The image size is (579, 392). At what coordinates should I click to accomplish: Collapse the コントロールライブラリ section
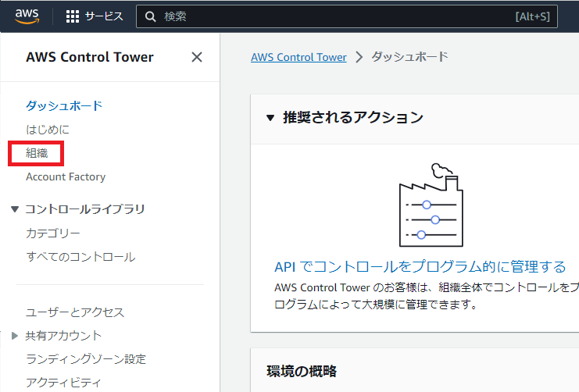(15, 209)
